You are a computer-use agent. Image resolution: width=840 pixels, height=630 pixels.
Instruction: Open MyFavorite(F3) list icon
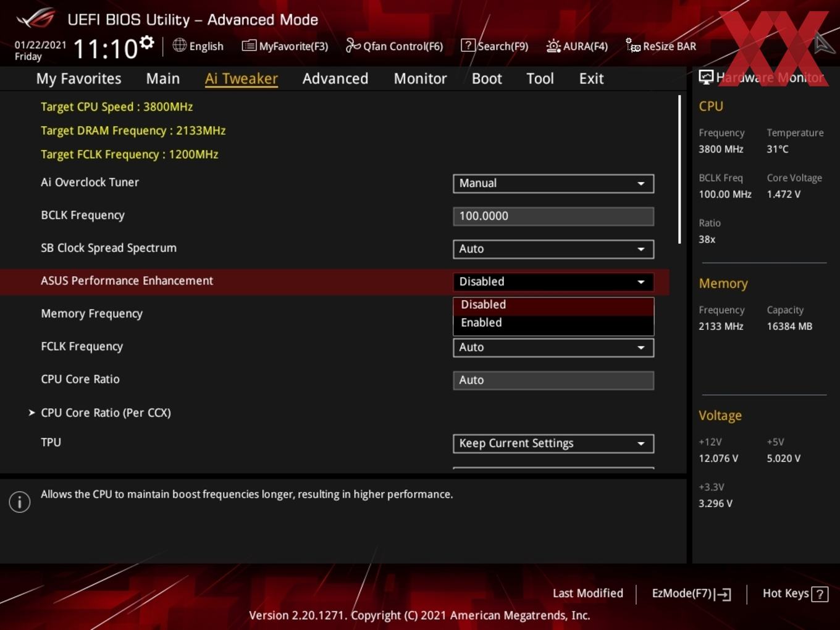click(x=249, y=46)
